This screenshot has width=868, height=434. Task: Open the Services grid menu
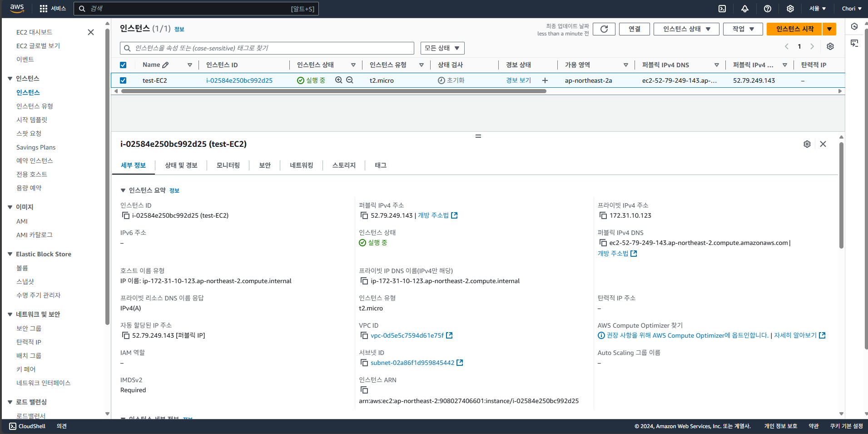[53, 9]
